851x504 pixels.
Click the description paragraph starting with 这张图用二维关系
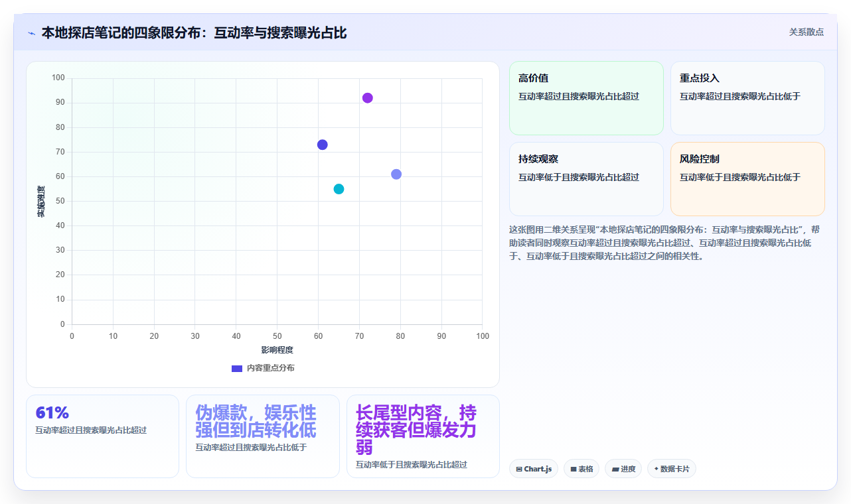tap(666, 243)
